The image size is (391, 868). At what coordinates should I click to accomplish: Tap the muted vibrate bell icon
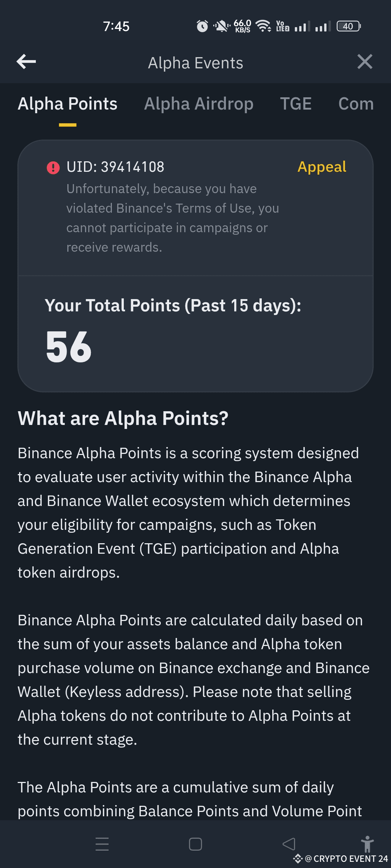point(222,26)
